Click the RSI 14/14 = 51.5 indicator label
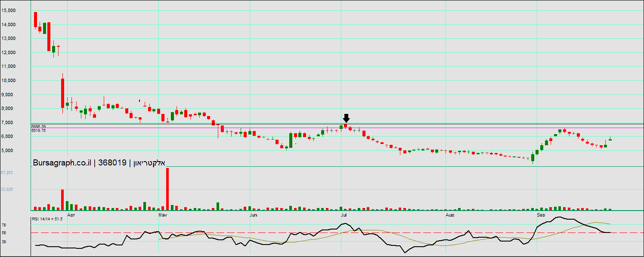Image resolution: width=644 pixels, height=257 pixels. pyautogui.click(x=47, y=219)
